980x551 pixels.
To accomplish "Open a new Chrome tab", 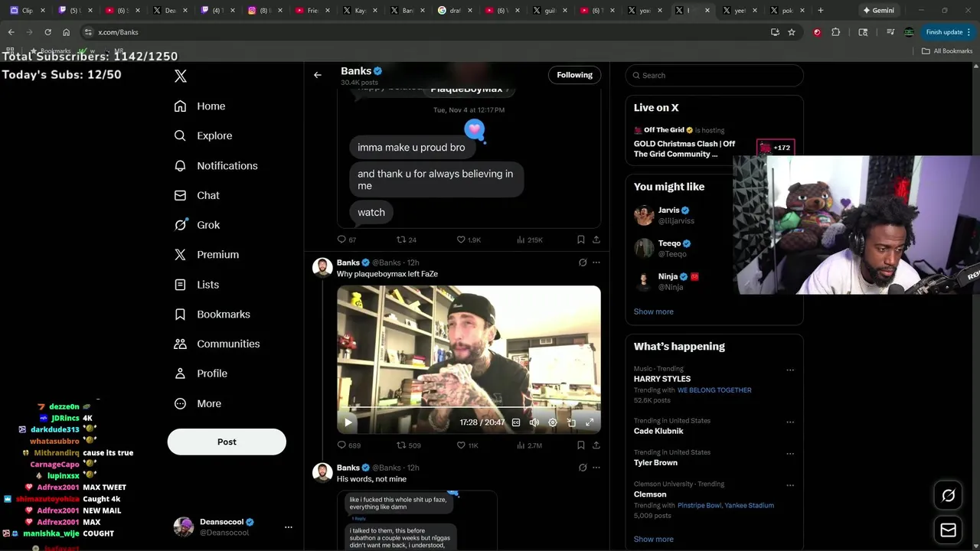I will [x=821, y=11].
